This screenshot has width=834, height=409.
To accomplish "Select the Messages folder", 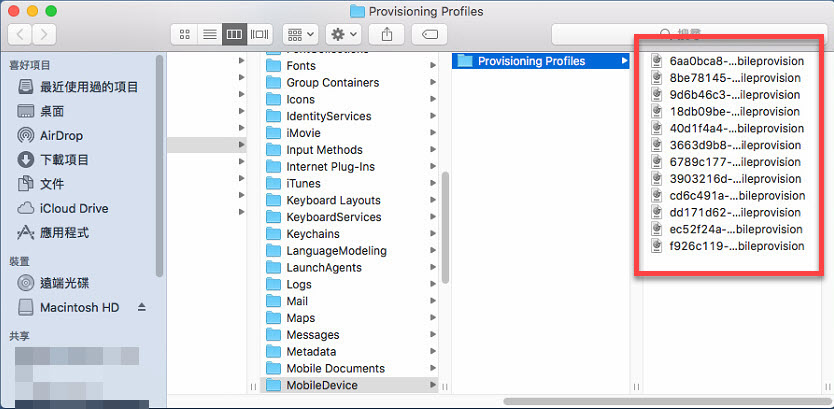I will click(x=351, y=335).
